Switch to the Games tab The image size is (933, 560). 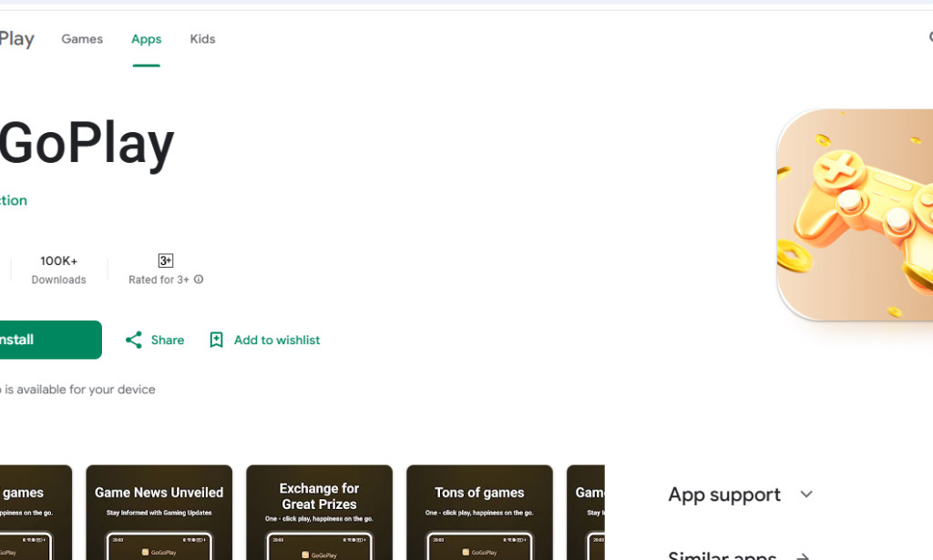pos(82,38)
